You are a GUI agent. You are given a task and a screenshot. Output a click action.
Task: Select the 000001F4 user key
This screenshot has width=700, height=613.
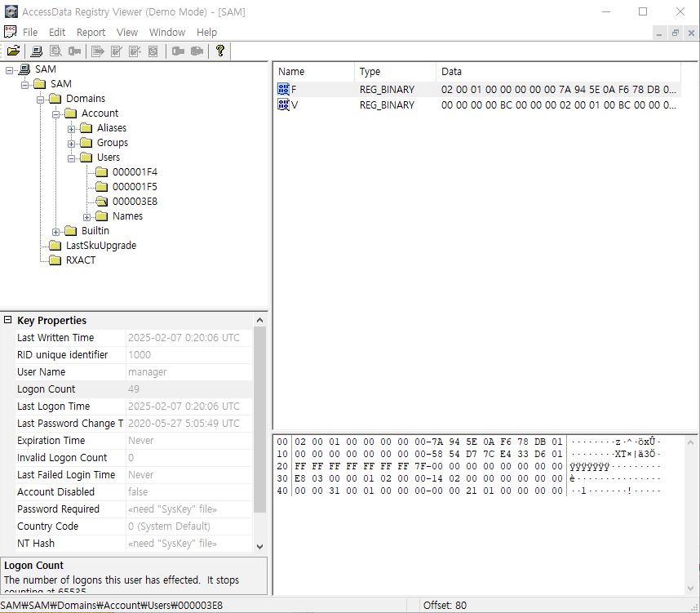pyautogui.click(x=135, y=172)
